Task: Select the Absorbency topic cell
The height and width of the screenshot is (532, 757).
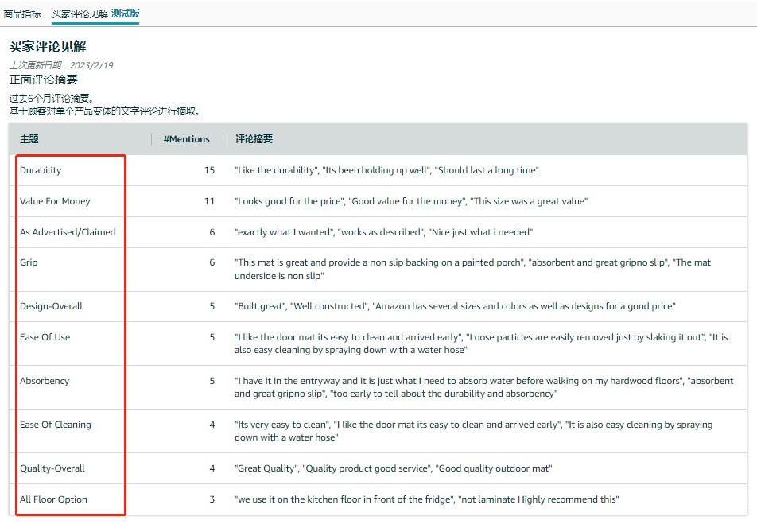Action: pos(45,381)
